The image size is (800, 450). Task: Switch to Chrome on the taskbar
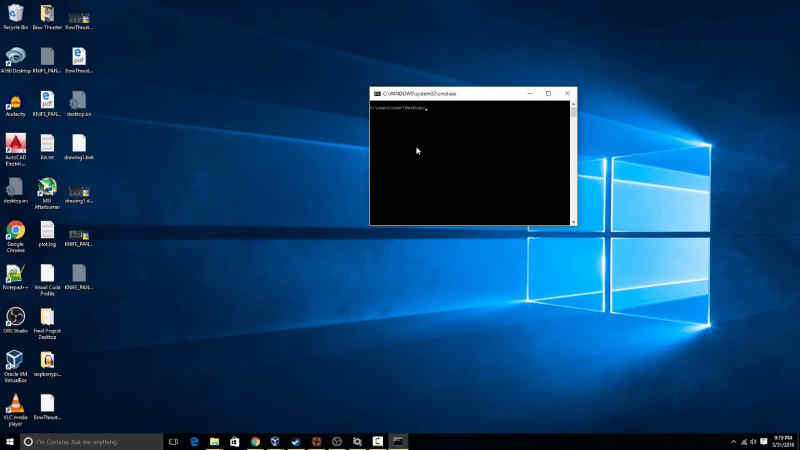click(x=255, y=442)
